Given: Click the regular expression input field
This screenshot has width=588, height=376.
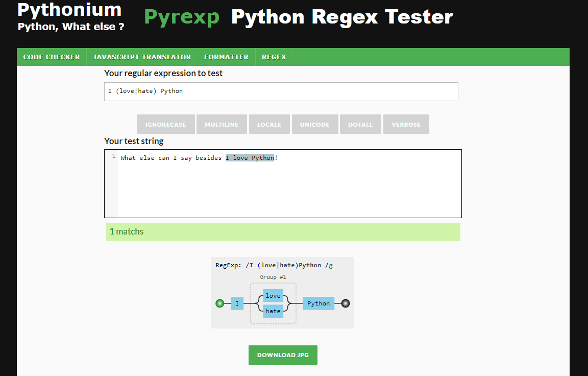Looking at the screenshot, I should [x=281, y=91].
